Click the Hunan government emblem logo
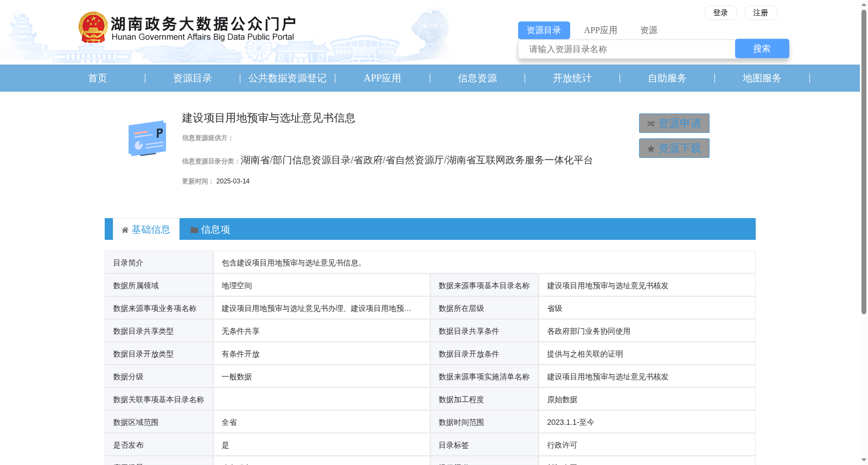868x465 pixels. coord(93,27)
